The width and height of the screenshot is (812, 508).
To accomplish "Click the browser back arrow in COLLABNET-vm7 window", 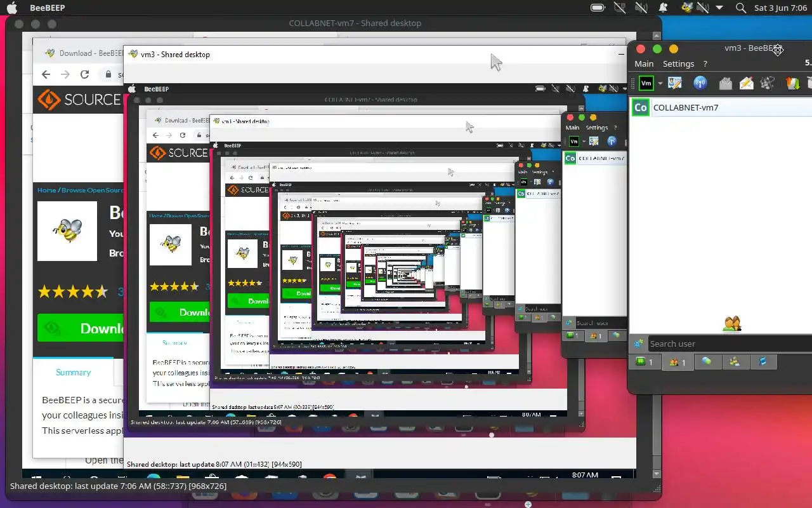I will [46, 74].
